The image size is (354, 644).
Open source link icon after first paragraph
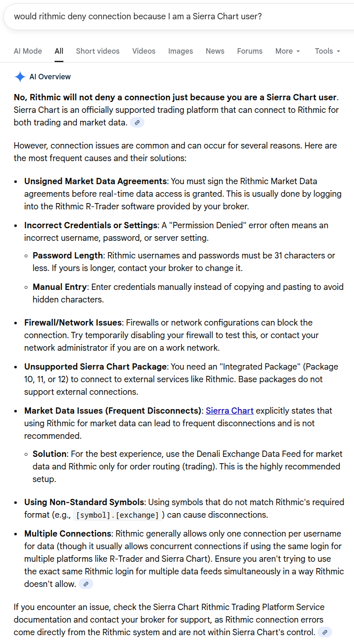pos(137,123)
